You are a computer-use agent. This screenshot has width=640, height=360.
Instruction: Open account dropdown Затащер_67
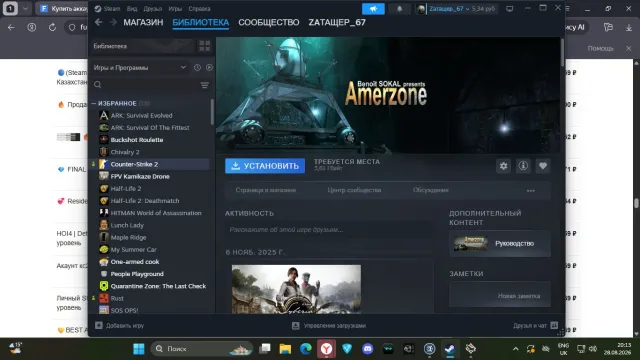coord(457,9)
